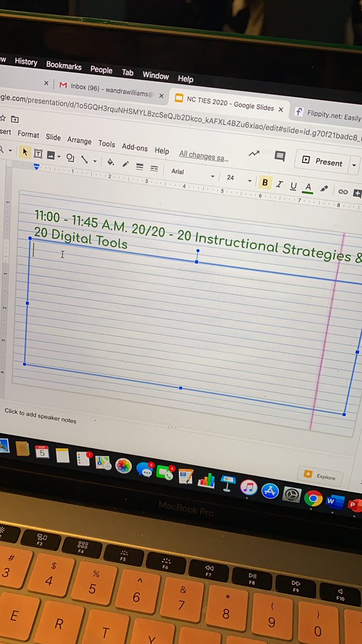Select the Shape tool
Screen dimensions: 362x644
click(x=70, y=157)
